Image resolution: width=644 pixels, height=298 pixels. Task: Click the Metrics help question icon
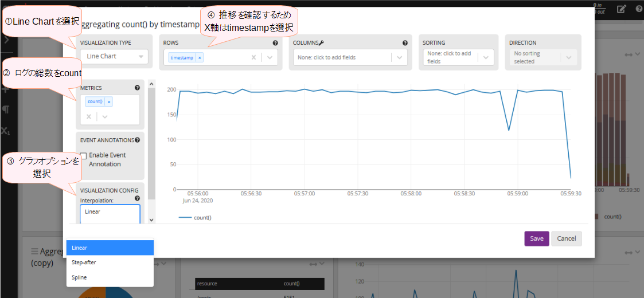137,88
